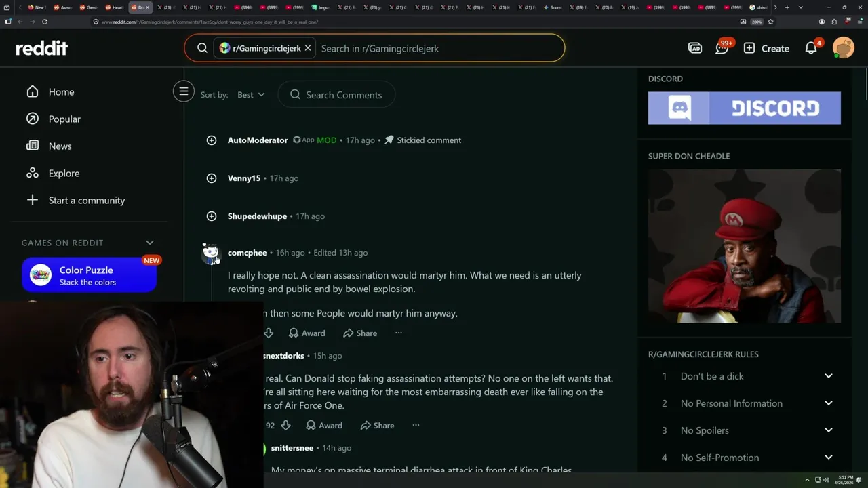This screenshot has height=488, width=868.
Task: Open a new browser tab
Action: (x=787, y=7)
